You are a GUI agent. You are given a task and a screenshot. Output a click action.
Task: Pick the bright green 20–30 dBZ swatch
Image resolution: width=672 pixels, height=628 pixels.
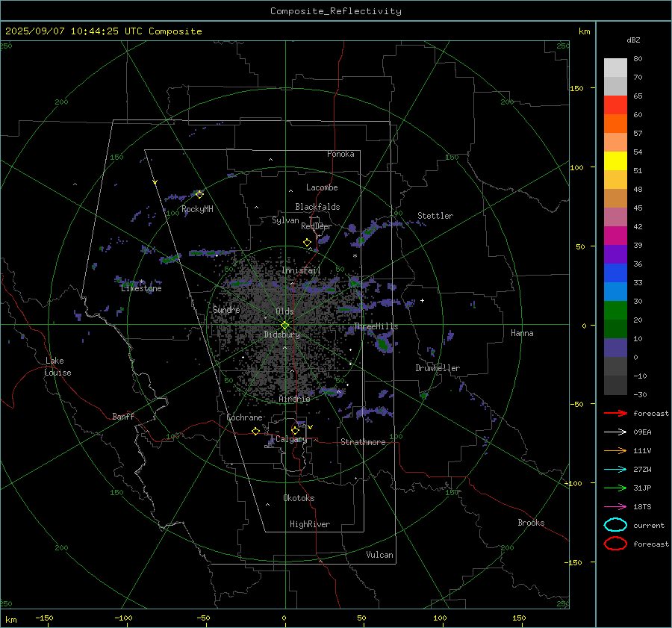(615, 310)
